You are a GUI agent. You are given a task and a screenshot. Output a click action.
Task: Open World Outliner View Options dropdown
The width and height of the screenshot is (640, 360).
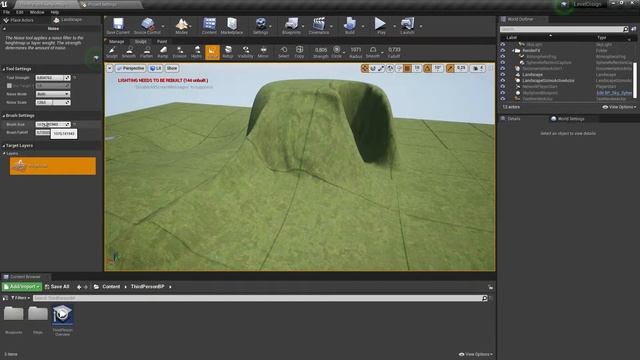[619, 107]
